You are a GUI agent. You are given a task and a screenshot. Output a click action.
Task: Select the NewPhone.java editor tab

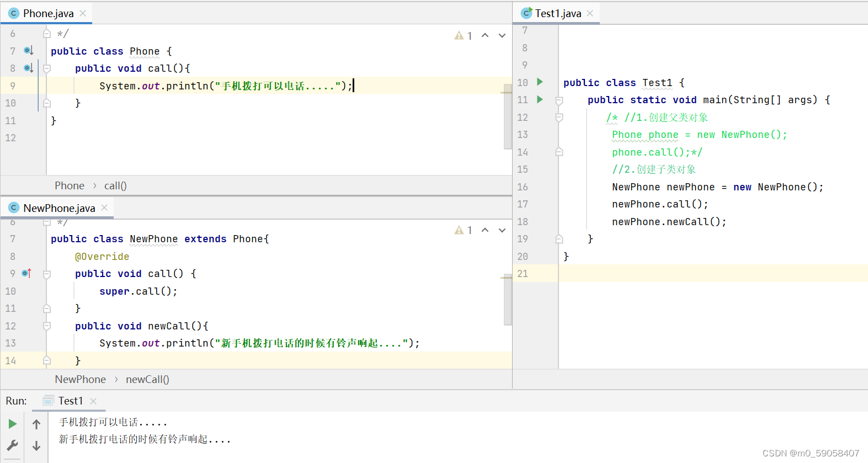[x=58, y=208]
